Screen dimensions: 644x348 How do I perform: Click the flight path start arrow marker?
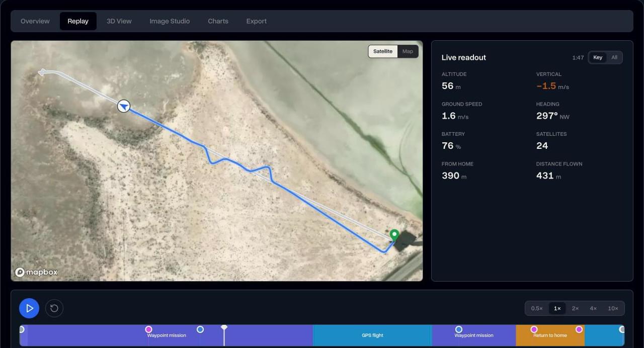[41, 72]
